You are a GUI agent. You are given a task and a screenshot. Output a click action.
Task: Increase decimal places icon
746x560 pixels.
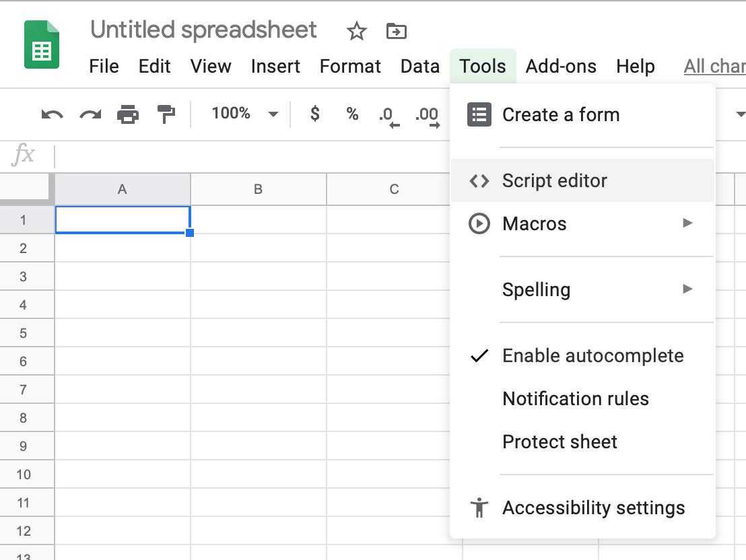coord(428,117)
